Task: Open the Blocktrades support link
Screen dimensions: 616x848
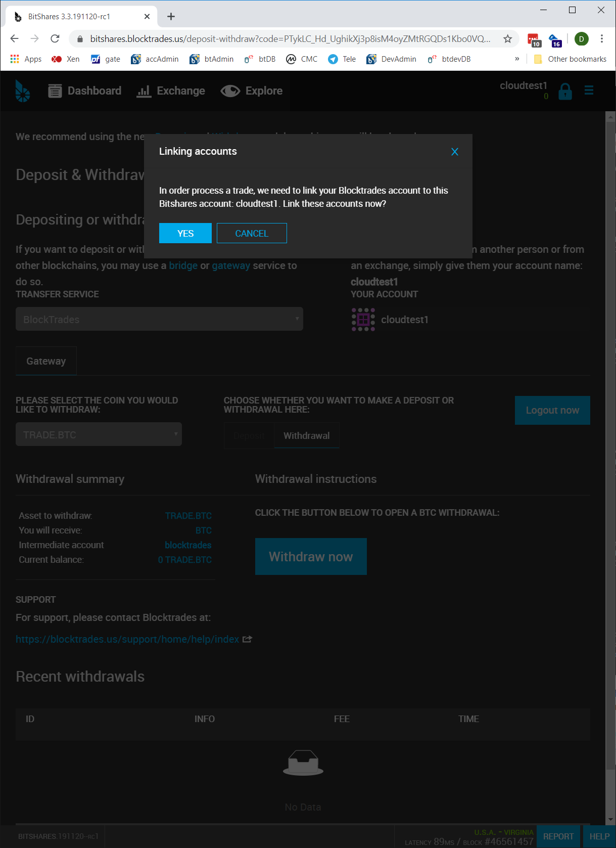Action: pyautogui.click(x=127, y=639)
